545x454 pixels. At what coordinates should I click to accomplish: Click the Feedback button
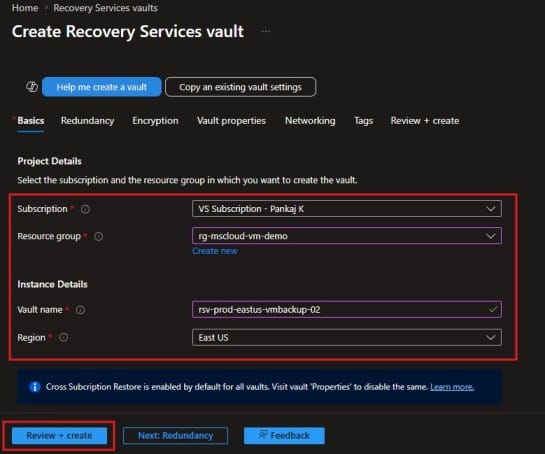point(284,436)
